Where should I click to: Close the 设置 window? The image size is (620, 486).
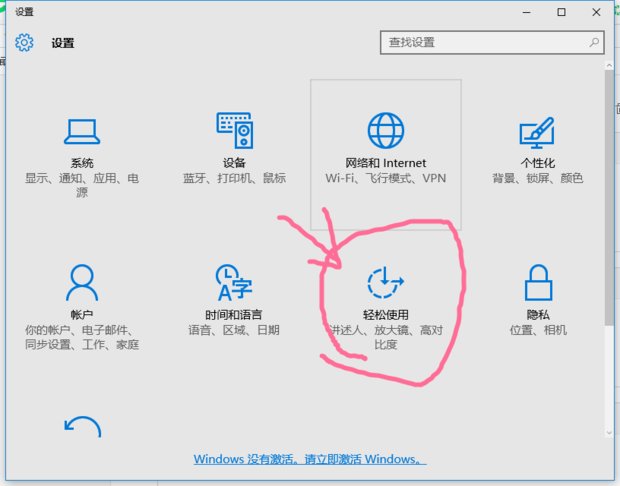(596, 12)
